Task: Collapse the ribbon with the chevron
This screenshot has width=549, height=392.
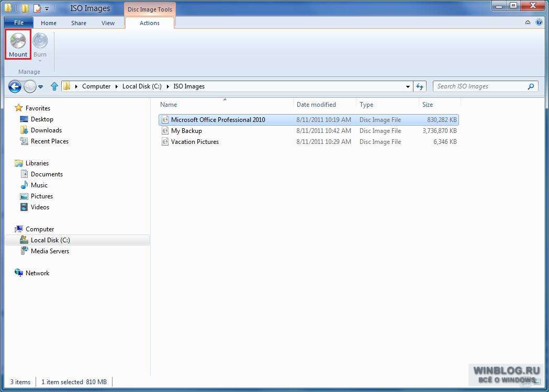Action: 528,23
